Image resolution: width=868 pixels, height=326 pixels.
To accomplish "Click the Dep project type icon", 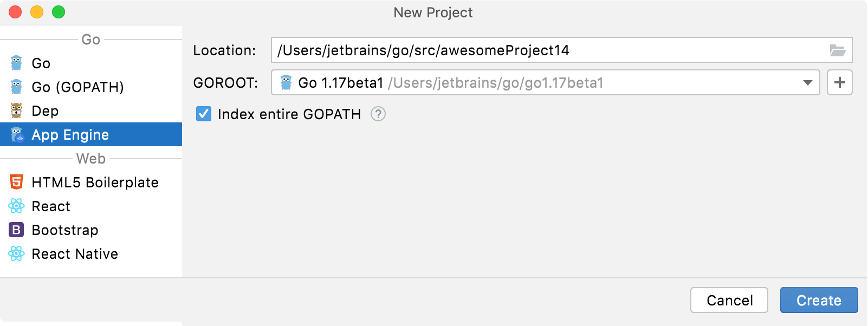I will [x=16, y=110].
